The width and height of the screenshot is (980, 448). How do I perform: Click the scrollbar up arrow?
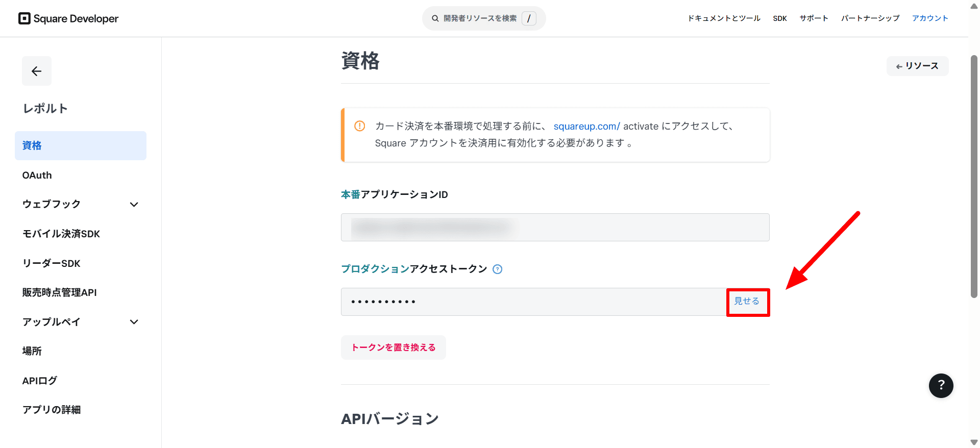pyautogui.click(x=974, y=5)
